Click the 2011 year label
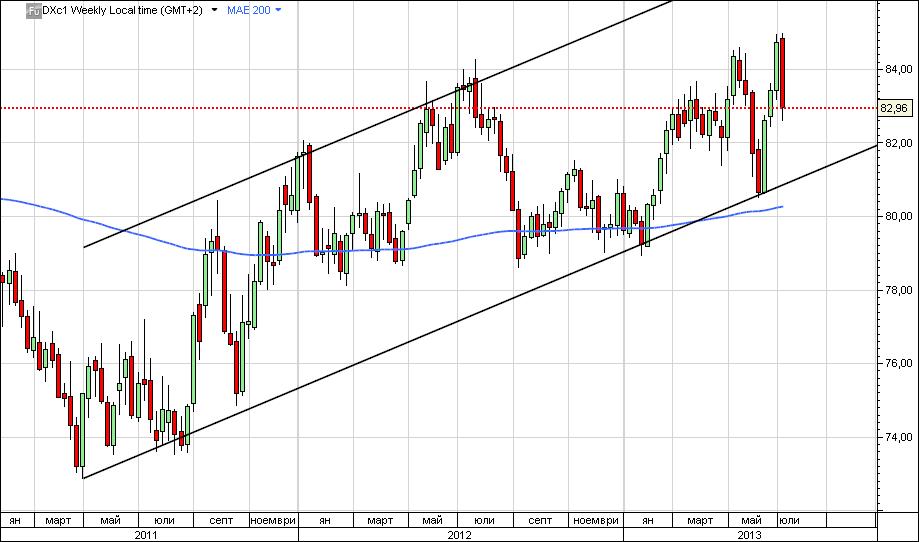This screenshot has height=542, width=919. coord(146,534)
